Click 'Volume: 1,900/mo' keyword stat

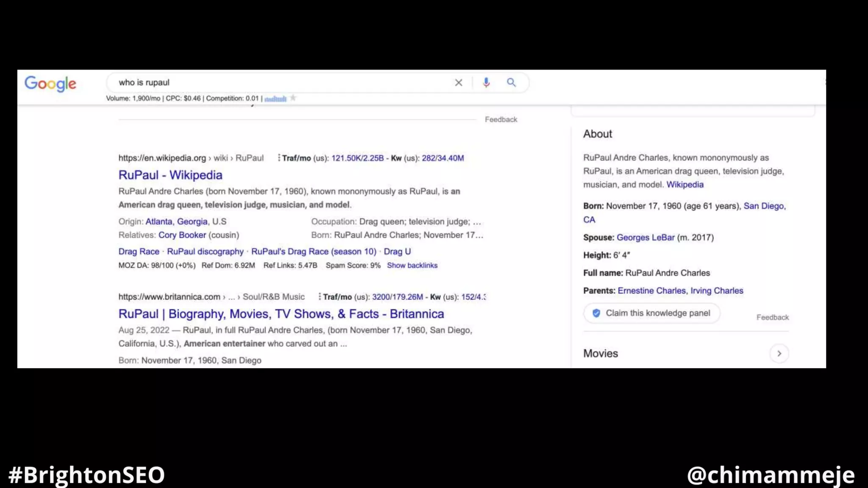[x=133, y=98]
